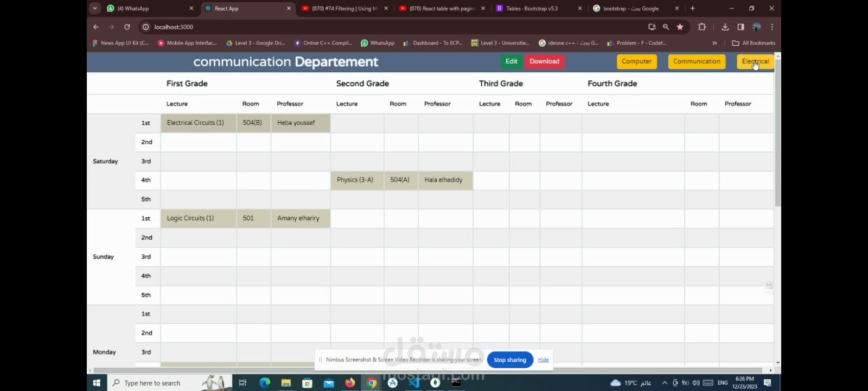868x391 pixels.
Task: Open Task View on the taskbar
Action: [242, 383]
